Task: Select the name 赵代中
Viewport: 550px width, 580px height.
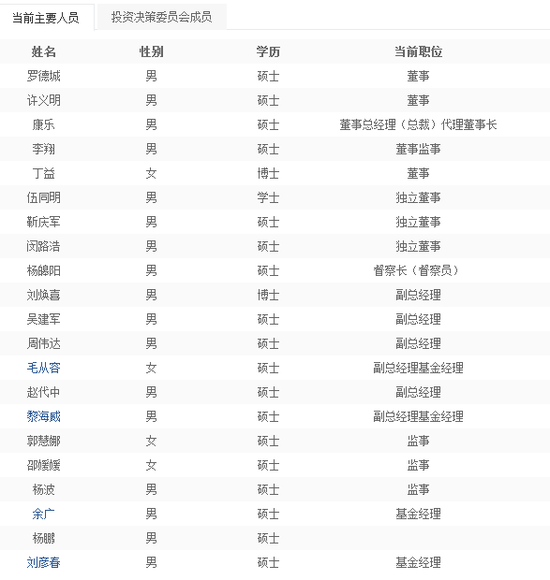Action: (x=44, y=392)
